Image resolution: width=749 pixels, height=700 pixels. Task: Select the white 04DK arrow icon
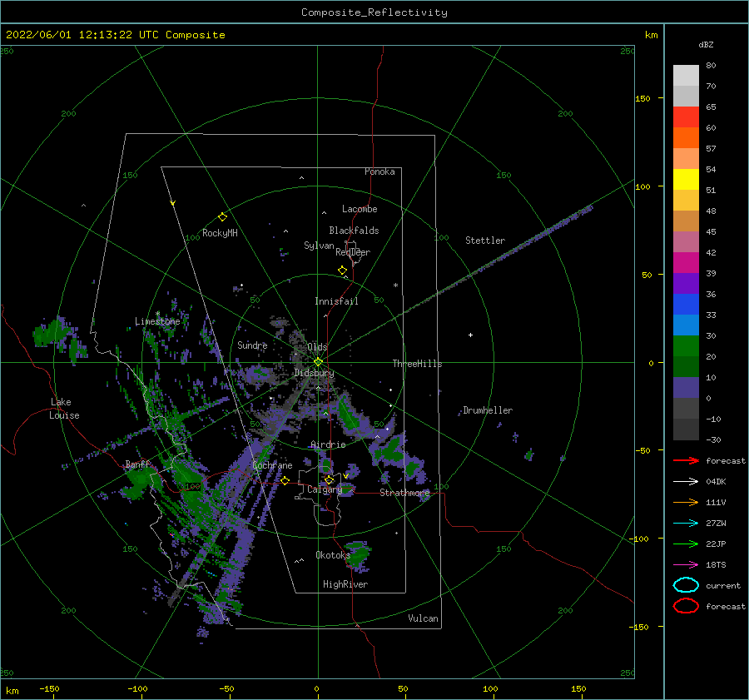pos(686,482)
